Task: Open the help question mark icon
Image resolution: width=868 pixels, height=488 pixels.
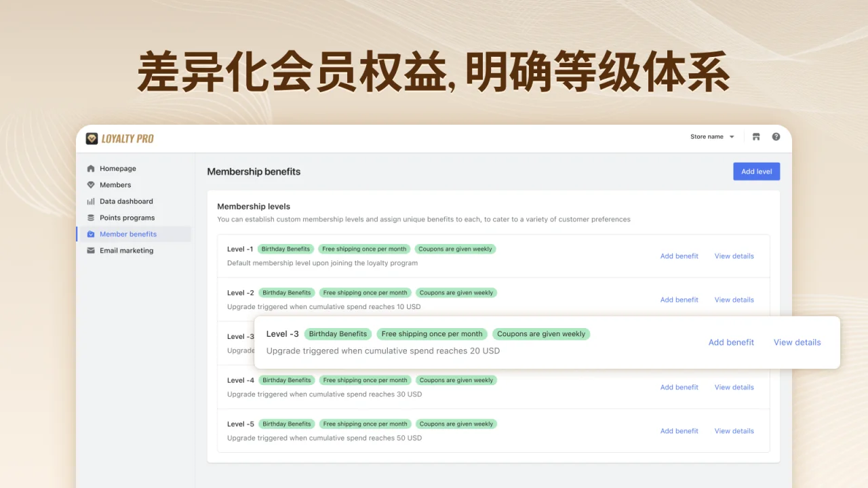Action: pos(776,137)
